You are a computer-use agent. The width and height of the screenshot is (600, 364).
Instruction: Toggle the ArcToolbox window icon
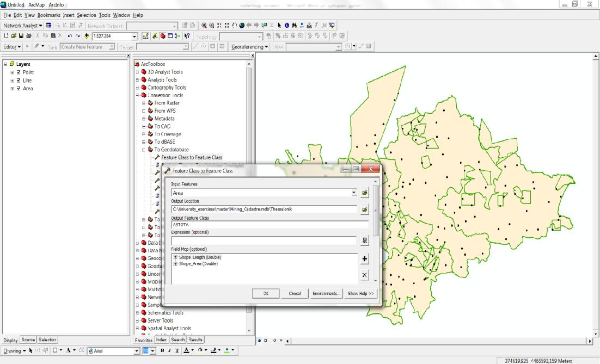tap(163, 36)
